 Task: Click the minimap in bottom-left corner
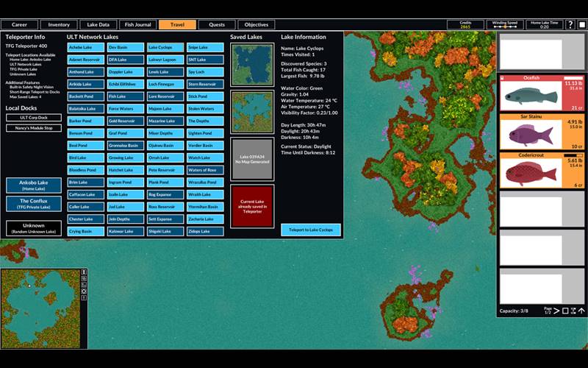pos(40,308)
